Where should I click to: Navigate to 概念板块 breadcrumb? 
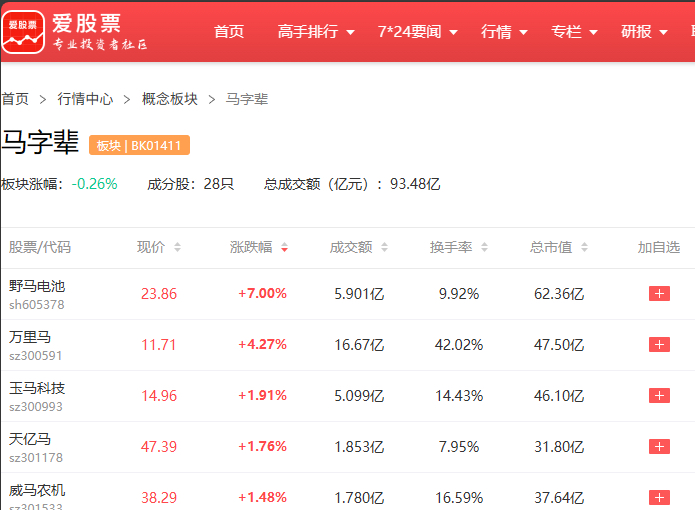pos(170,99)
